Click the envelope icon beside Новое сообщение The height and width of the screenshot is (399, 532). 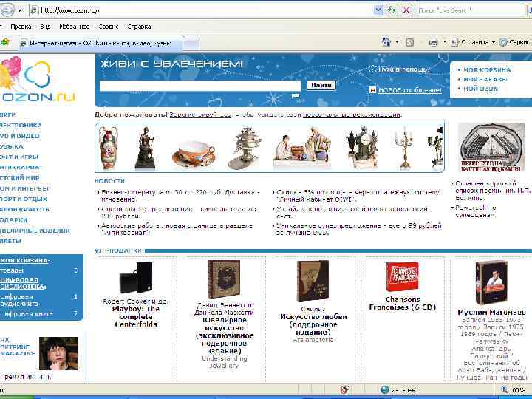(x=372, y=90)
